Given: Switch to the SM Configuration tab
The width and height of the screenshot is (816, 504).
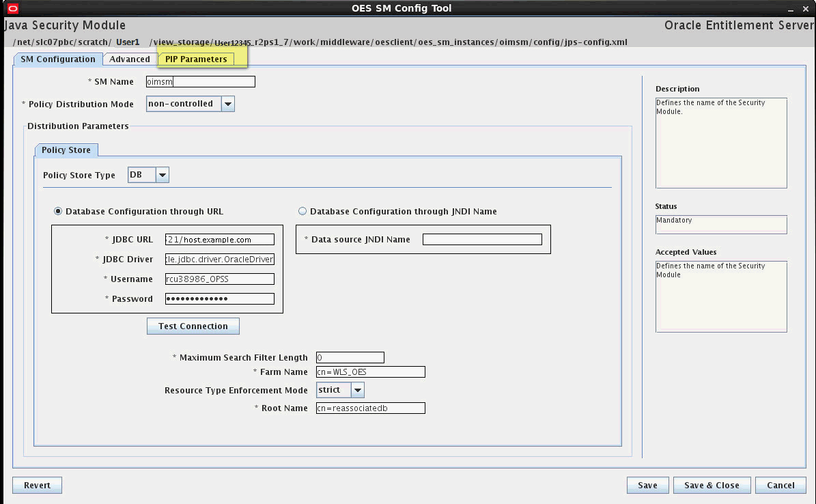Looking at the screenshot, I should [58, 59].
